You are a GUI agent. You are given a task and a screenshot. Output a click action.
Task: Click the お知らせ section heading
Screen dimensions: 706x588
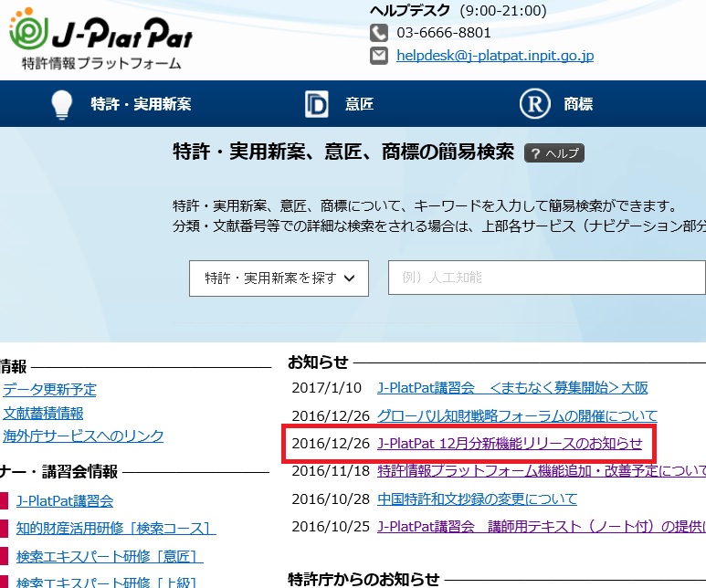(319, 362)
